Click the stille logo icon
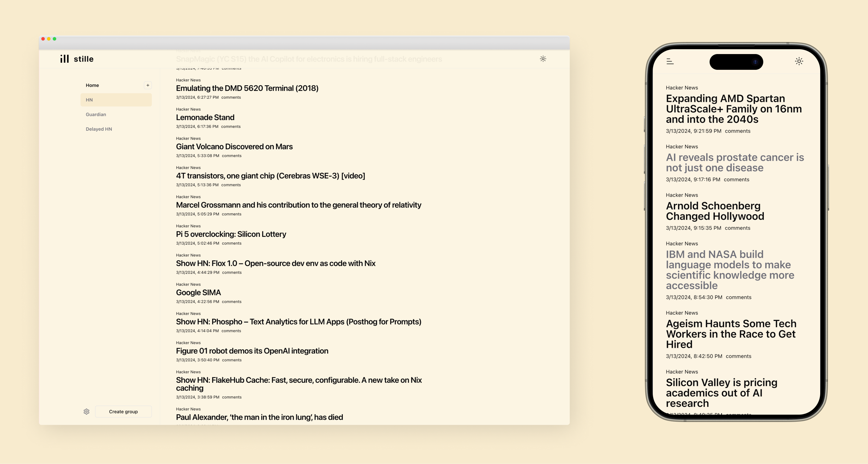This screenshot has height=464, width=868. pos(64,59)
